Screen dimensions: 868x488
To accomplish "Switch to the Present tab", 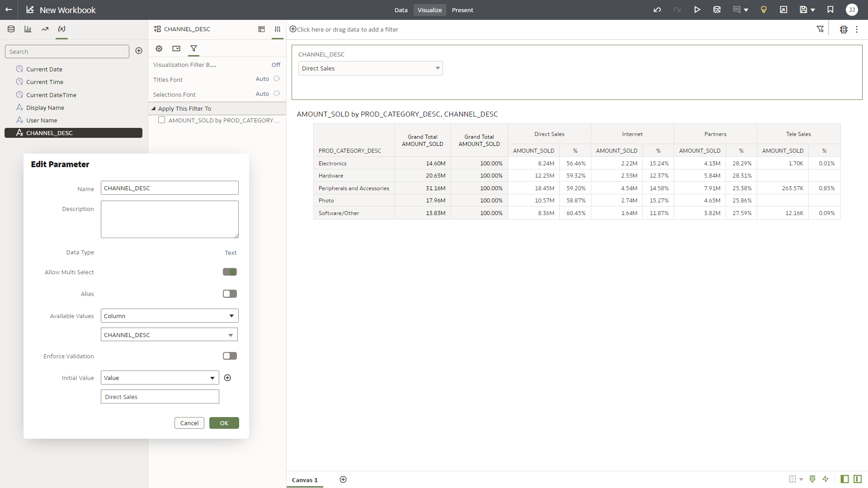I will [462, 10].
